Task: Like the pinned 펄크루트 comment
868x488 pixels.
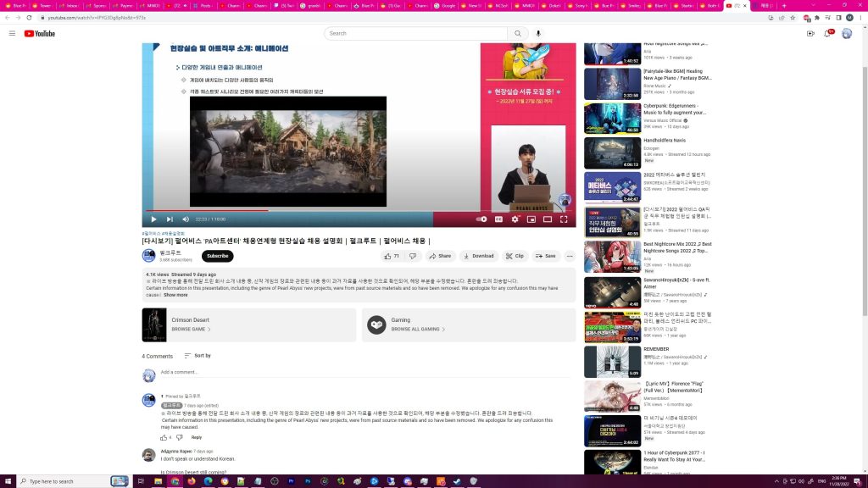Action: 164,438
